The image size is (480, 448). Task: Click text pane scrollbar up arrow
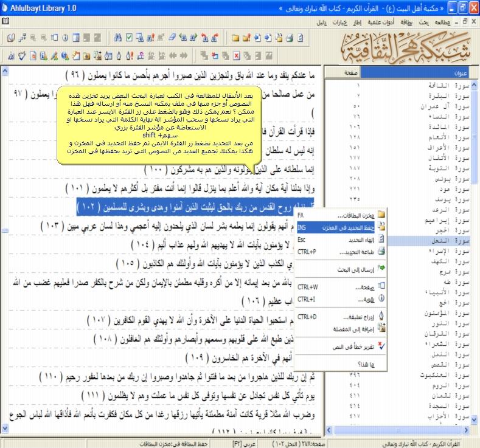[5, 71]
